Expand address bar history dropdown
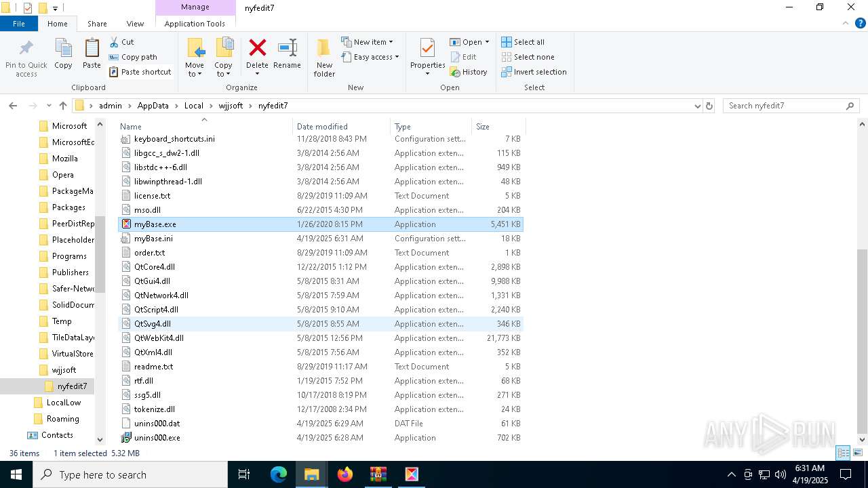The height and width of the screenshot is (488, 868). [x=697, y=106]
